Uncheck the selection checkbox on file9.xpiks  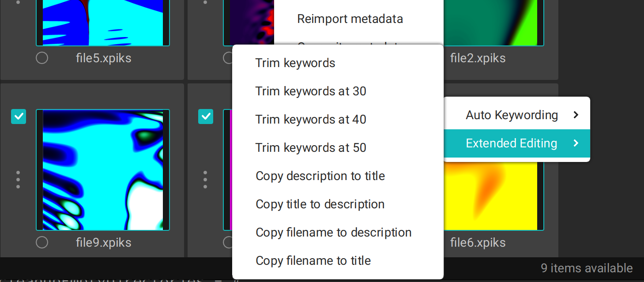(19, 117)
